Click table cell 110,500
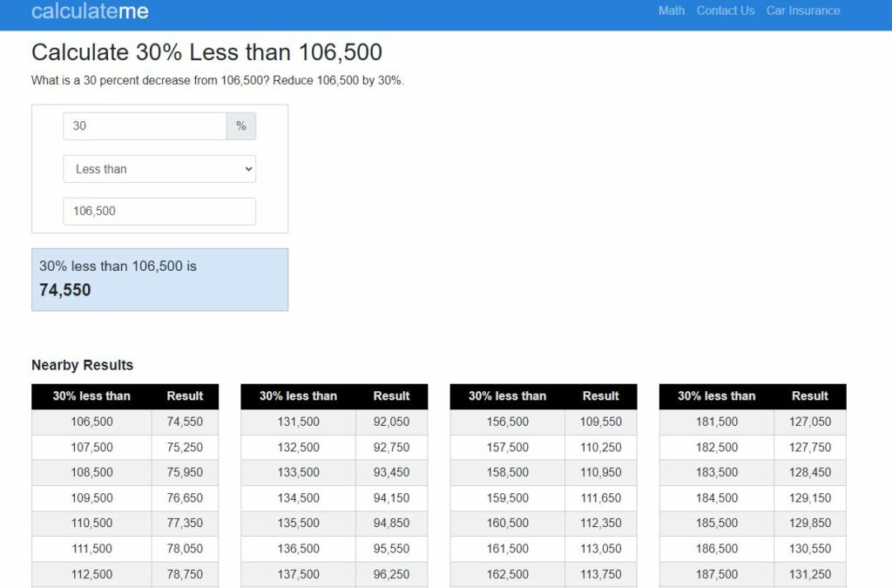This screenshot has height=588, width=892. (x=91, y=524)
